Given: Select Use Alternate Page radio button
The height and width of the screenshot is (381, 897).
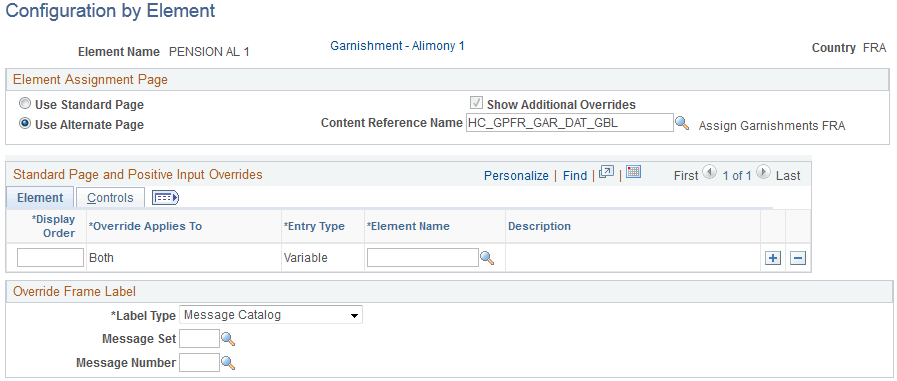Looking at the screenshot, I should (25, 124).
